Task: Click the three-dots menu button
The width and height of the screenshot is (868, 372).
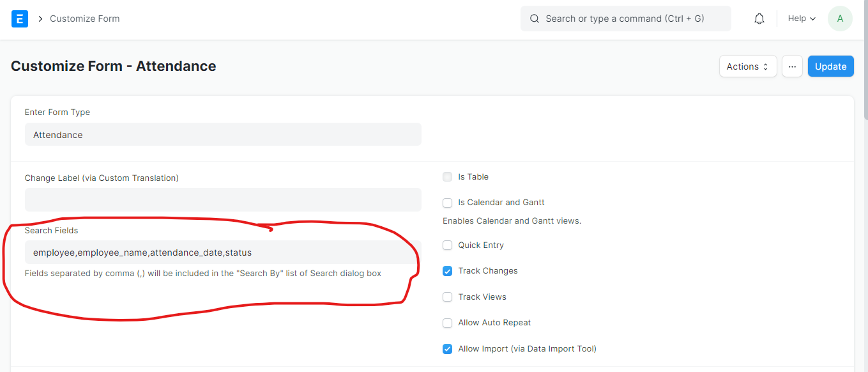Action: 792,66
